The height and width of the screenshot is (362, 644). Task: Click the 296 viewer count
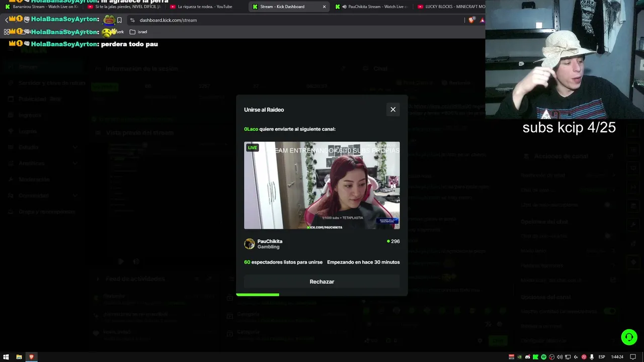[393, 241]
